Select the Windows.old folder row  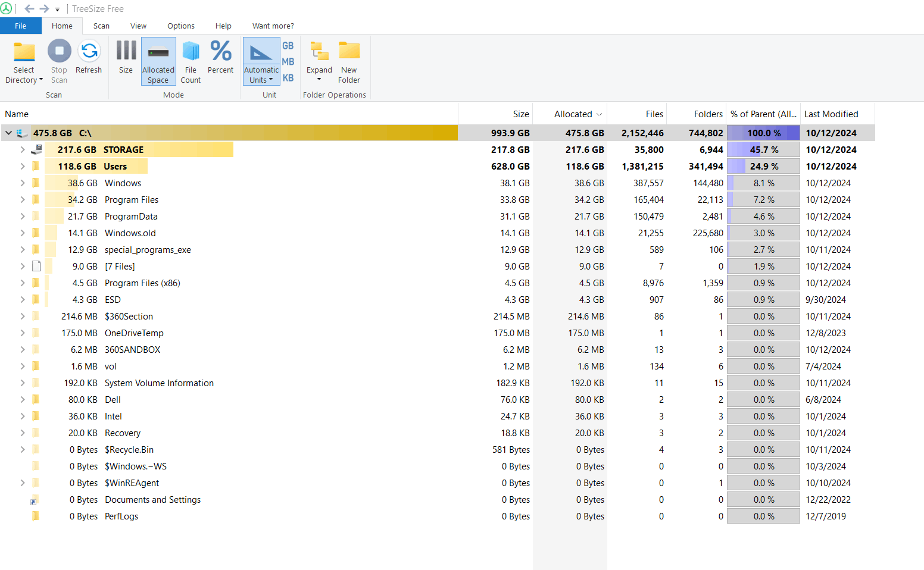click(x=130, y=233)
